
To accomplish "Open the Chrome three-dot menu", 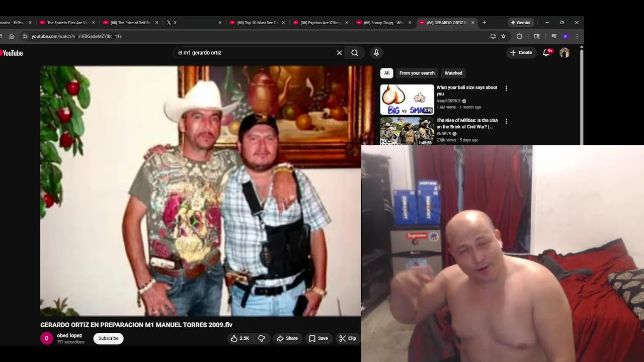I will (577, 36).
